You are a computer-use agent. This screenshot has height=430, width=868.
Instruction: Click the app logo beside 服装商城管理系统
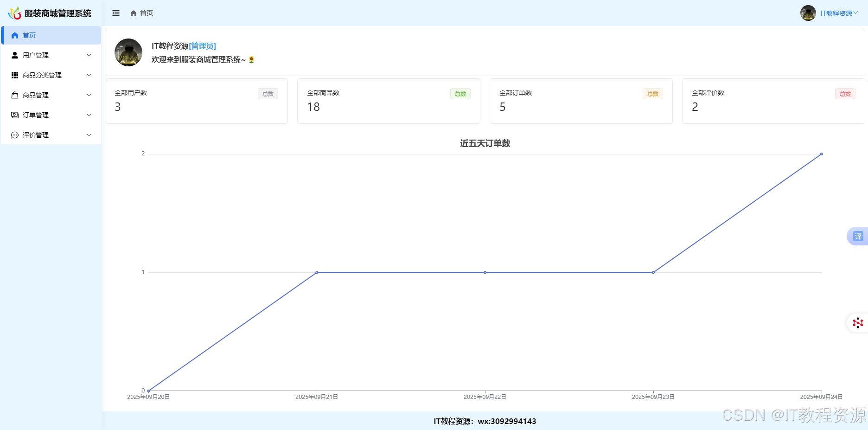click(14, 13)
